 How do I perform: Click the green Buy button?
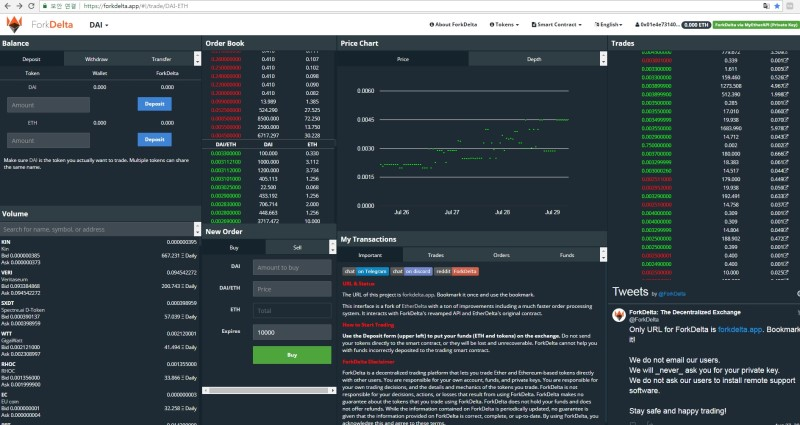pyautogui.click(x=292, y=355)
